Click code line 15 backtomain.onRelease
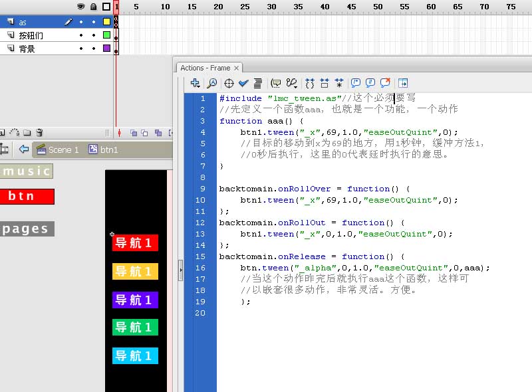 (312, 256)
